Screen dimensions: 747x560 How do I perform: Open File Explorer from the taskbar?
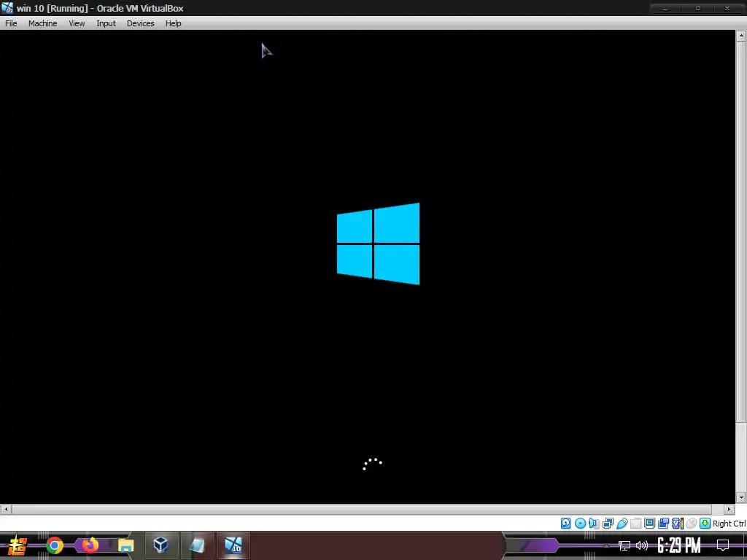pos(125,545)
